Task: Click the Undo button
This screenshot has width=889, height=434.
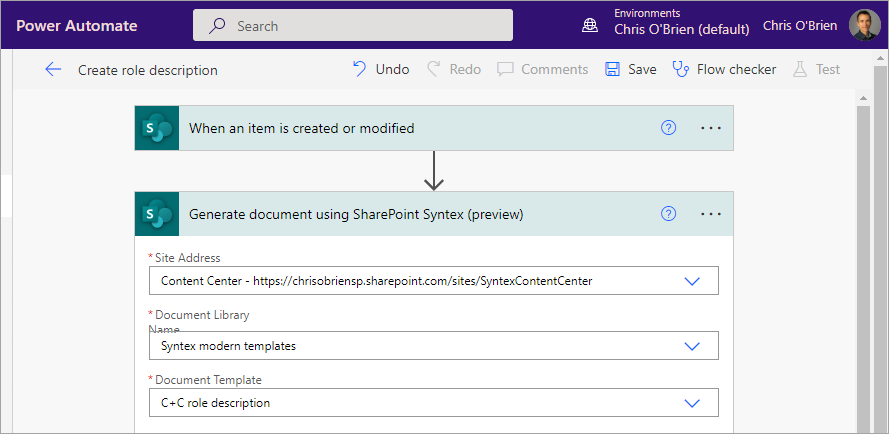Action: pos(381,69)
